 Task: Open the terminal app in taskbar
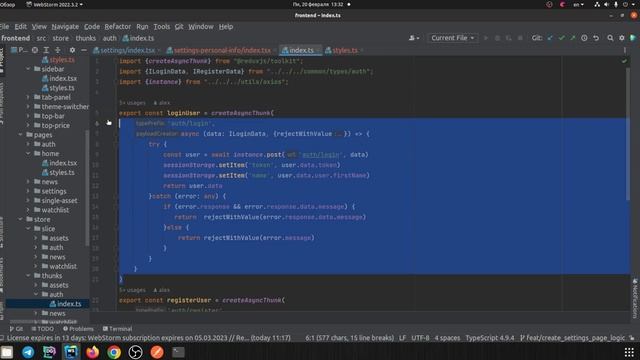point(178,352)
